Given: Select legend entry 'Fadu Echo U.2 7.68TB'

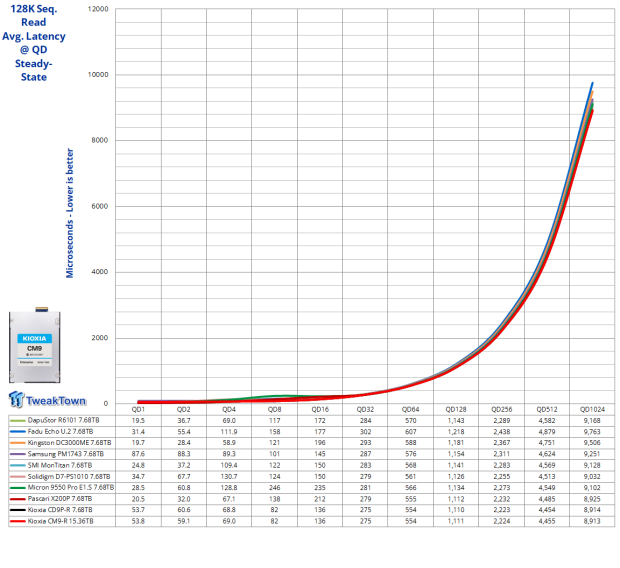Looking at the screenshot, I should [x=60, y=432].
